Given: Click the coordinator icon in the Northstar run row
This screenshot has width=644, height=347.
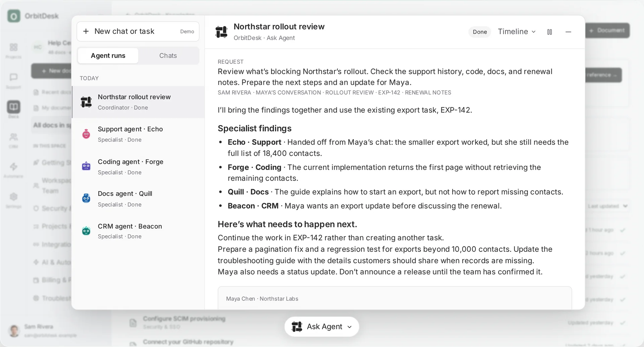Looking at the screenshot, I should point(86,102).
